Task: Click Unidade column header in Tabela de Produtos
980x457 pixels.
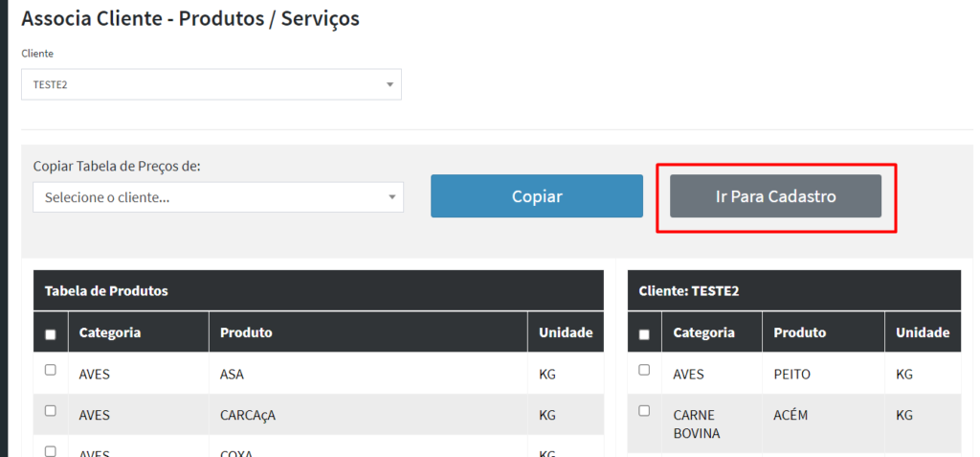Action: [565, 332]
